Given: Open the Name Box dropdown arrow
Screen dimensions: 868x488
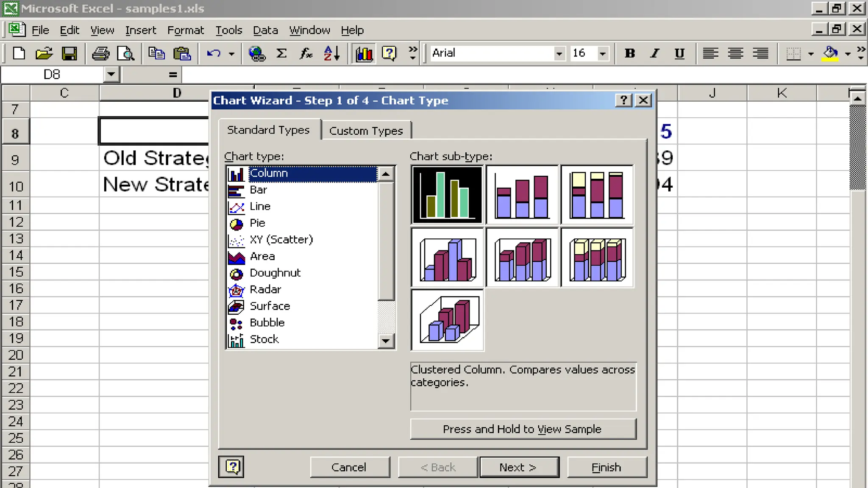Looking at the screenshot, I should click(x=111, y=75).
